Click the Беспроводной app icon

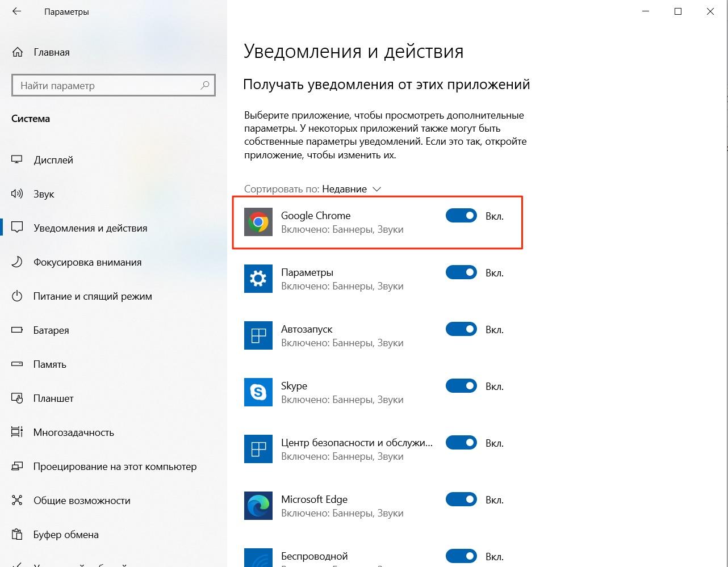click(258, 557)
